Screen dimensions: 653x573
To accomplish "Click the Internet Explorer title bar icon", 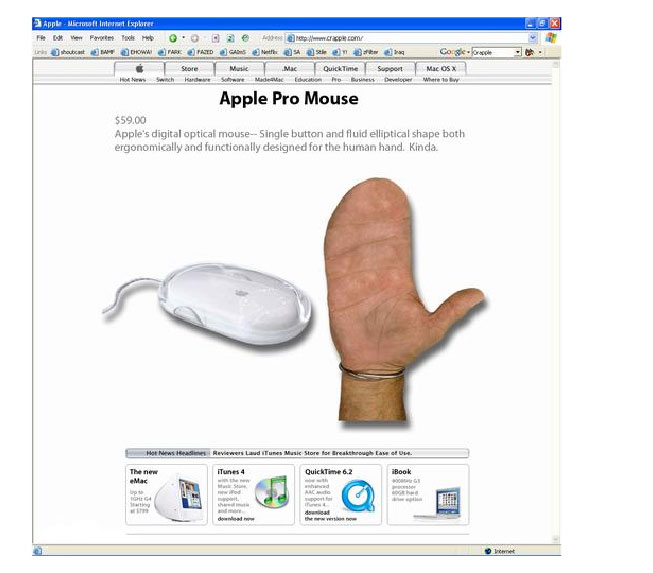I will click(37, 23).
